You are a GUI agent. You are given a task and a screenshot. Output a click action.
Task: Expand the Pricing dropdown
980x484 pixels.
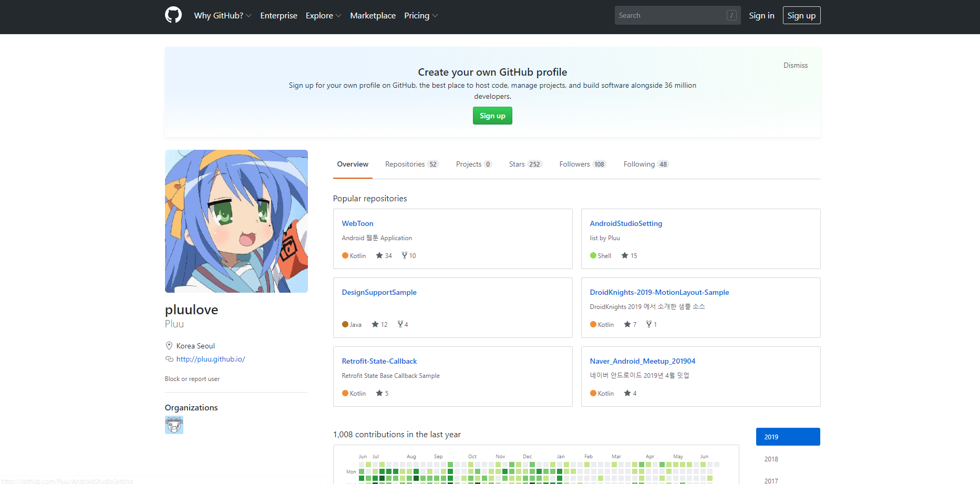421,15
